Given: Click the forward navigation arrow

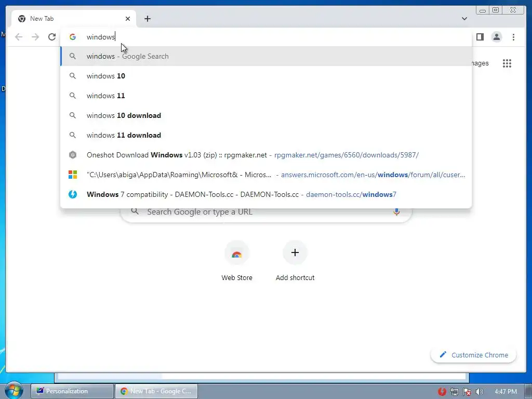Looking at the screenshot, I should [35, 37].
